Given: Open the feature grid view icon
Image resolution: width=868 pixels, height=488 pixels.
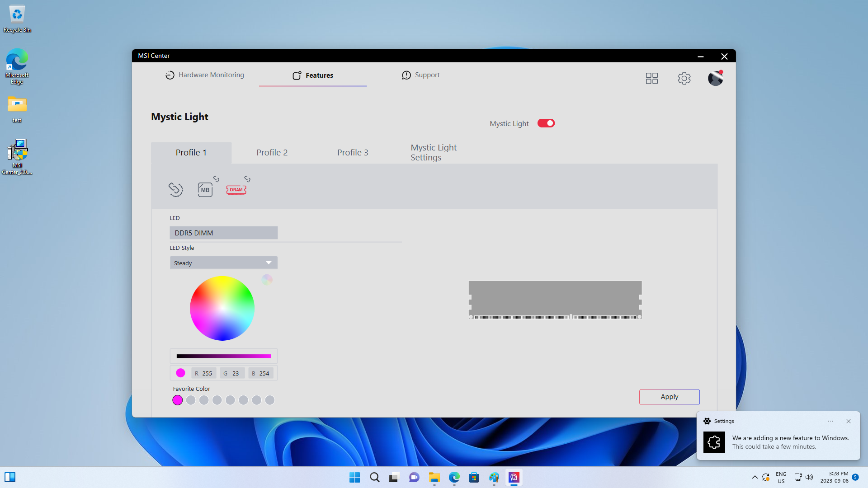Looking at the screenshot, I should click(x=652, y=79).
